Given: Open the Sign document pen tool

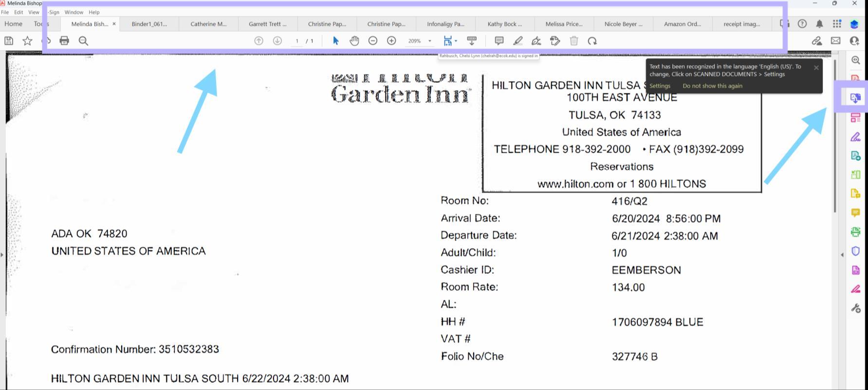Looking at the screenshot, I should [536, 41].
